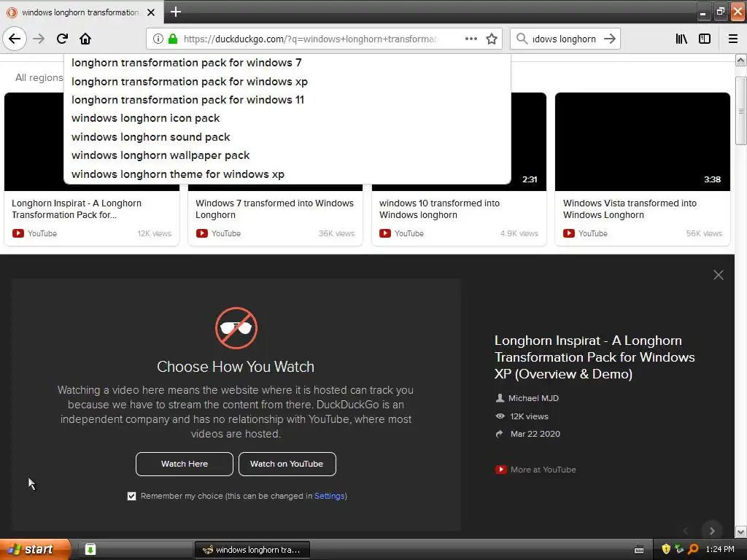The image size is (747, 560).
Task: Toggle Remember my choice checkbox
Action: [x=131, y=496]
